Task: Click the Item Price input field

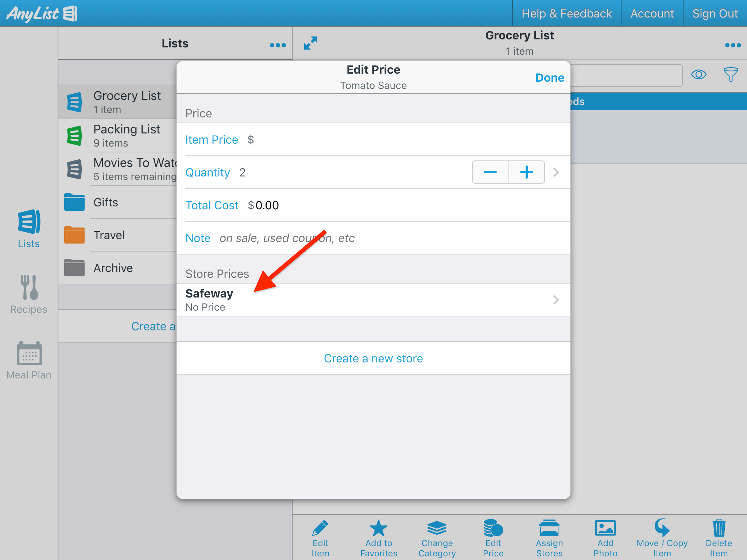Action: coord(401,140)
